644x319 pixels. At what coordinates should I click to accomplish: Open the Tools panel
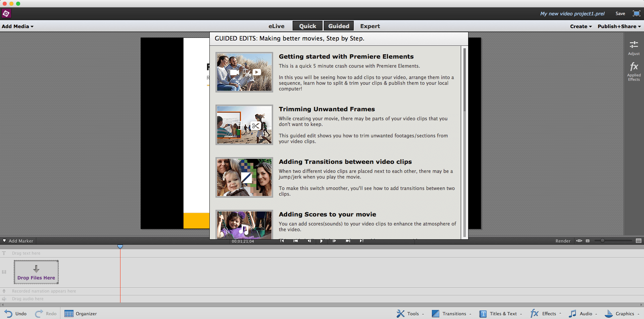pyautogui.click(x=408, y=314)
